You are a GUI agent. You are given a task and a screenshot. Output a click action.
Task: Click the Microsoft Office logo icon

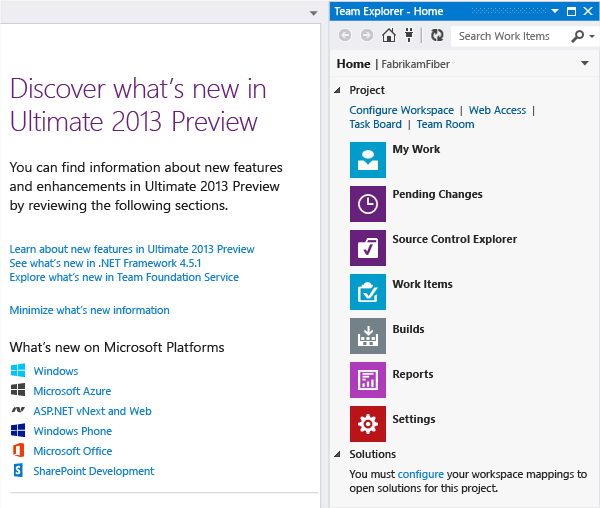coord(18,450)
